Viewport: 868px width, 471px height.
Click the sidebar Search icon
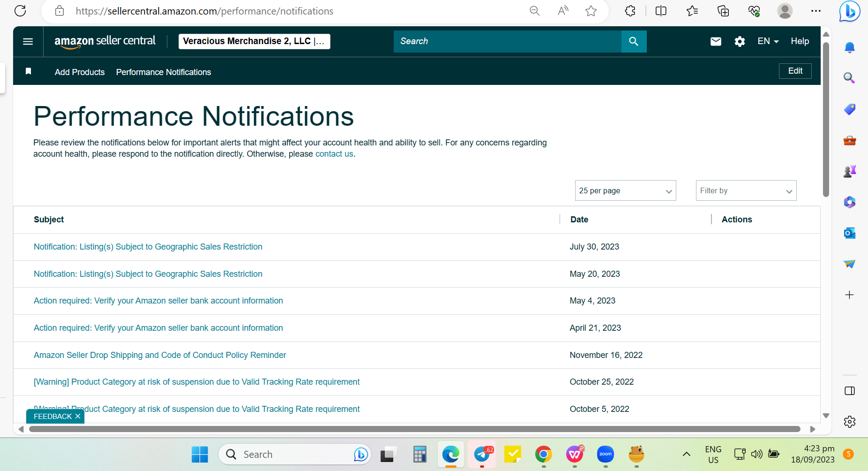pos(850,78)
